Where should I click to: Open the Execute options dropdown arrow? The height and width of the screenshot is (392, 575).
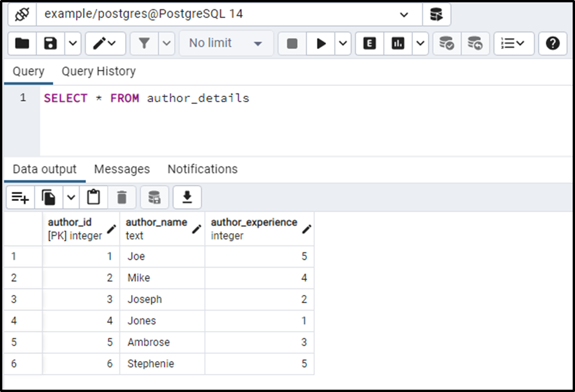343,44
